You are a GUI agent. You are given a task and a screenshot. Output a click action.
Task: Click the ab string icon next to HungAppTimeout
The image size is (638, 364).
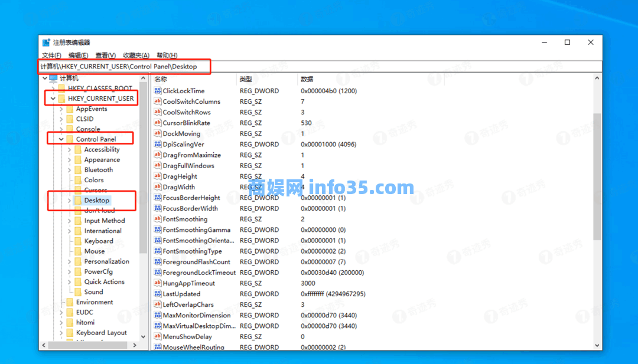click(x=158, y=283)
